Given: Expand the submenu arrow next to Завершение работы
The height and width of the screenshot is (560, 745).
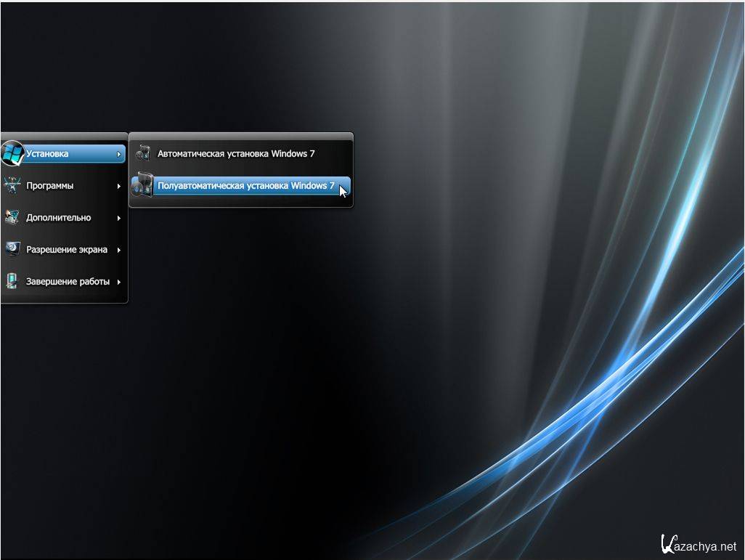Looking at the screenshot, I should [119, 282].
